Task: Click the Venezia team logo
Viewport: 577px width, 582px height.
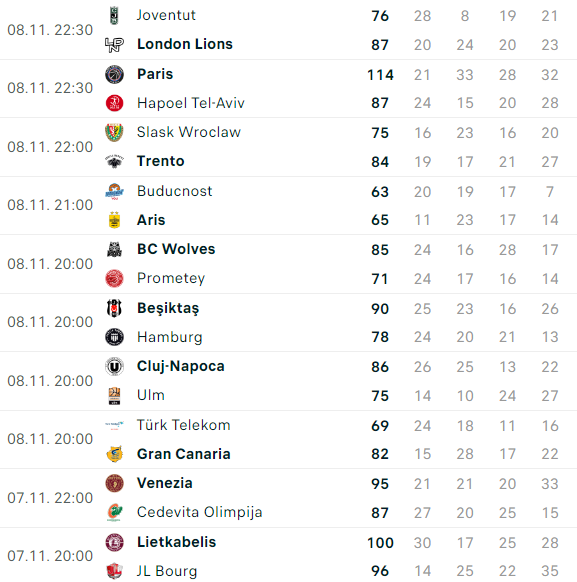Action: click(x=114, y=483)
